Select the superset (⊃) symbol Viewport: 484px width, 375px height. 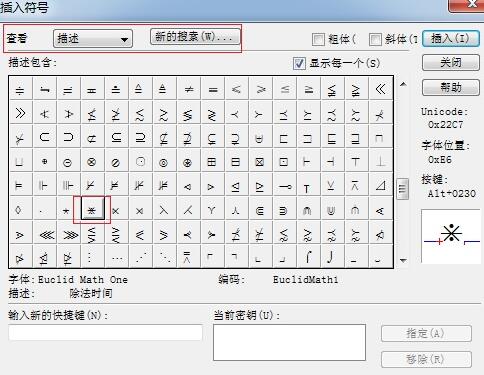(x=68, y=137)
